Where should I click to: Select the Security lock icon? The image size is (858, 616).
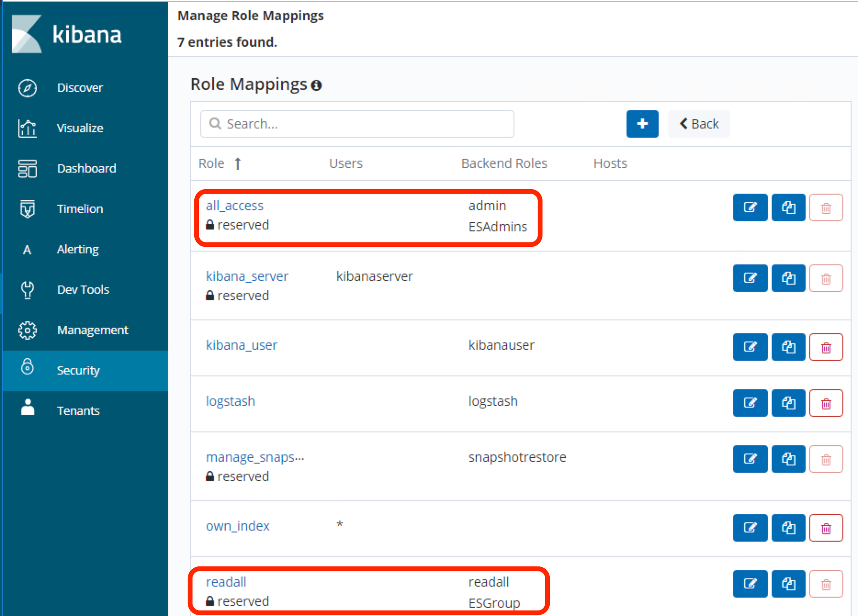[27, 370]
